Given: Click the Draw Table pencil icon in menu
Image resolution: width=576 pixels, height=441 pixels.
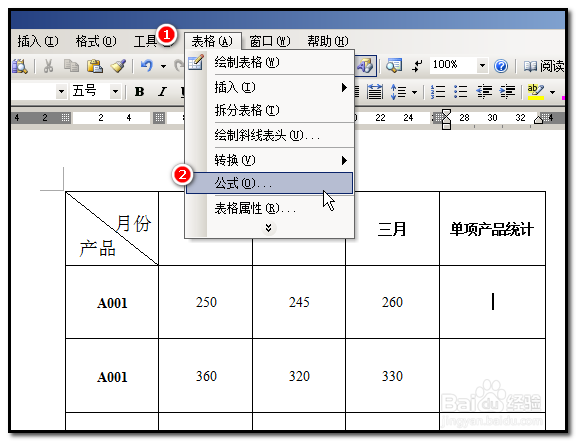Looking at the screenshot, I should (x=195, y=62).
